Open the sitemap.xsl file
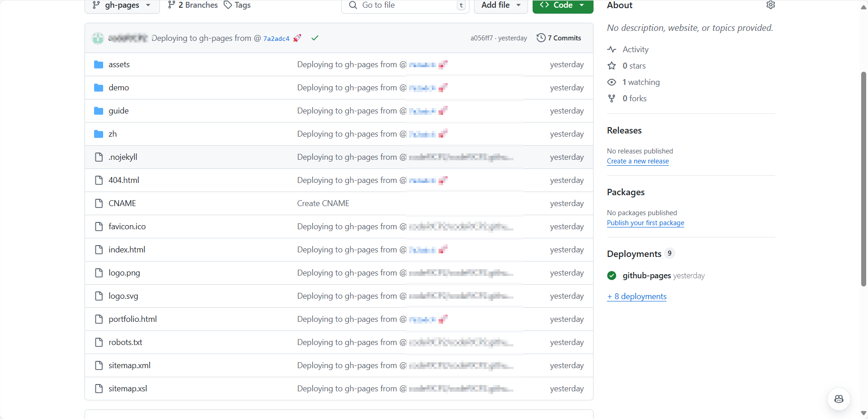 pos(128,389)
